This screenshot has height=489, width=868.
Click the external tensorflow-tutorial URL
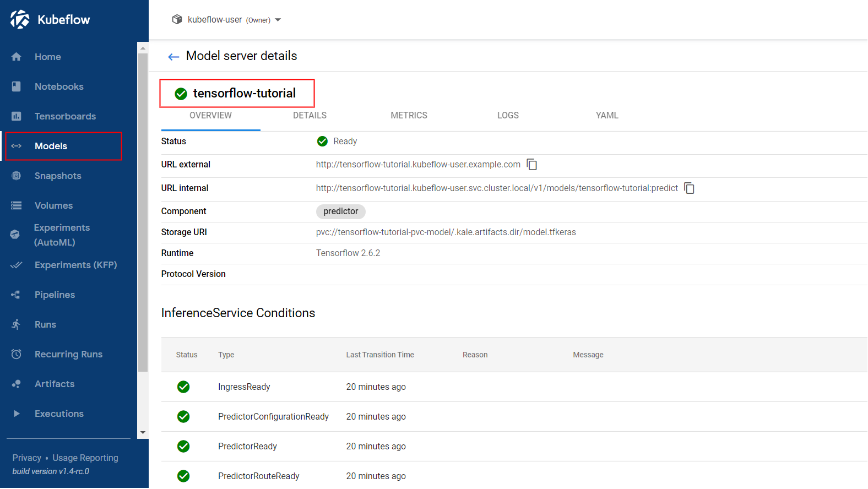point(418,165)
